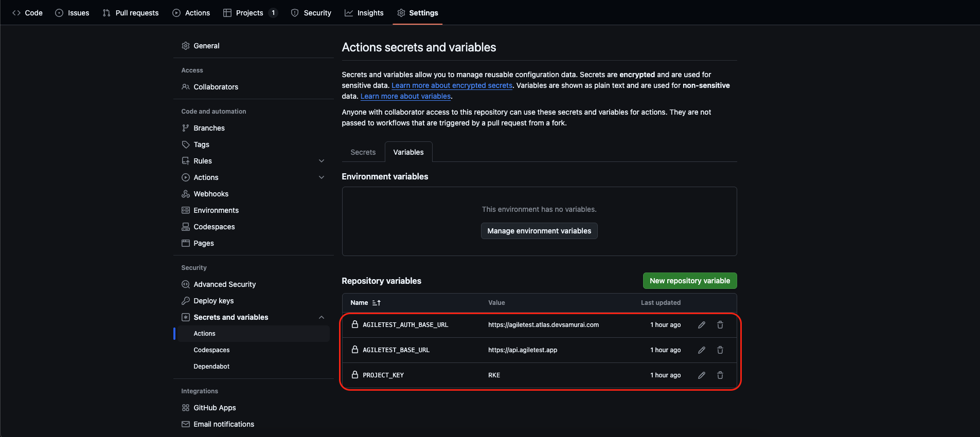Open GitHub Apps settings
Image resolution: width=980 pixels, height=437 pixels.
tap(253, 408)
